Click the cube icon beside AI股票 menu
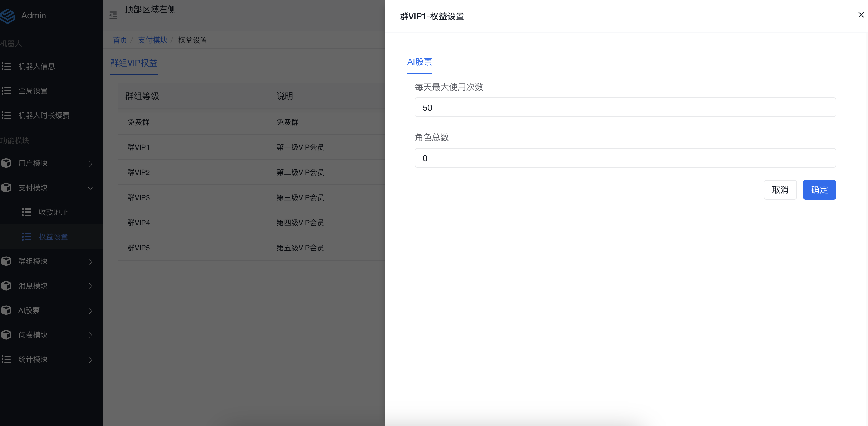The width and height of the screenshot is (868, 426). pos(6,310)
